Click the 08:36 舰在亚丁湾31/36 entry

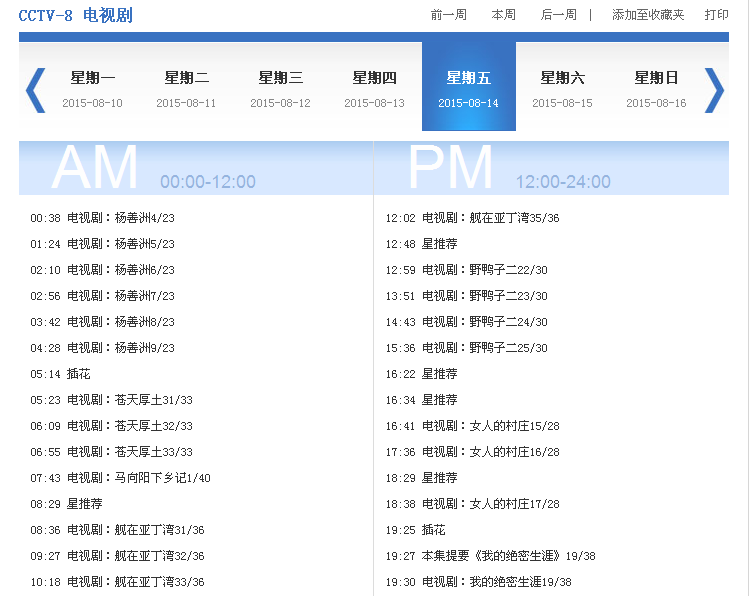tap(118, 530)
